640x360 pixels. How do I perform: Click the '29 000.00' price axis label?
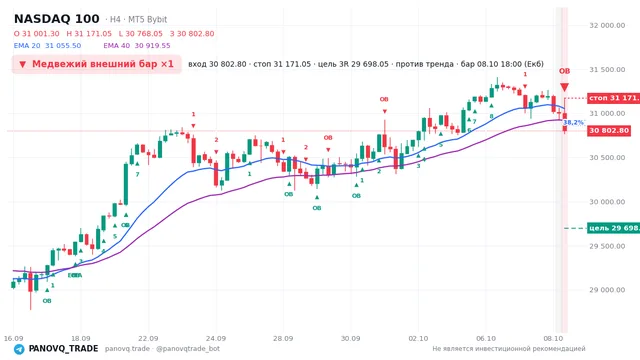click(x=607, y=290)
